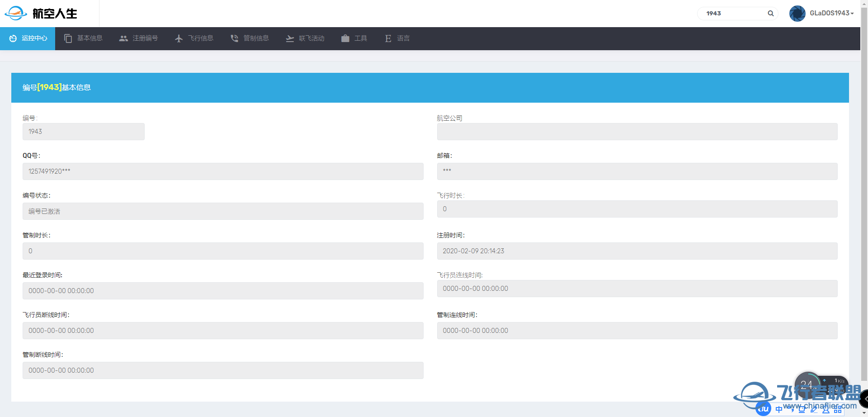Viewport: 868px width, 417px height.
Task: Click the briefcase icon for 工具
Action: (x=345, y=38)
